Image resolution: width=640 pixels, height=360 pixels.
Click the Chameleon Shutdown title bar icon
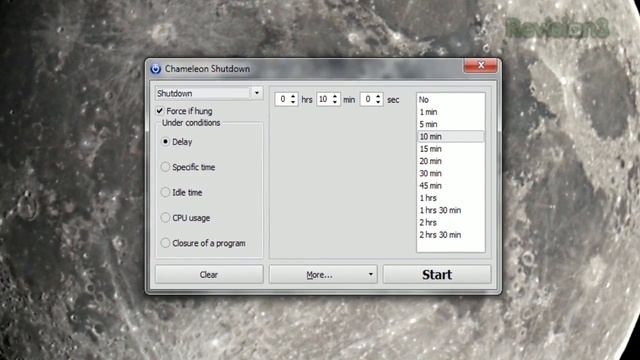pyautogui.click(x=156, y=69)
